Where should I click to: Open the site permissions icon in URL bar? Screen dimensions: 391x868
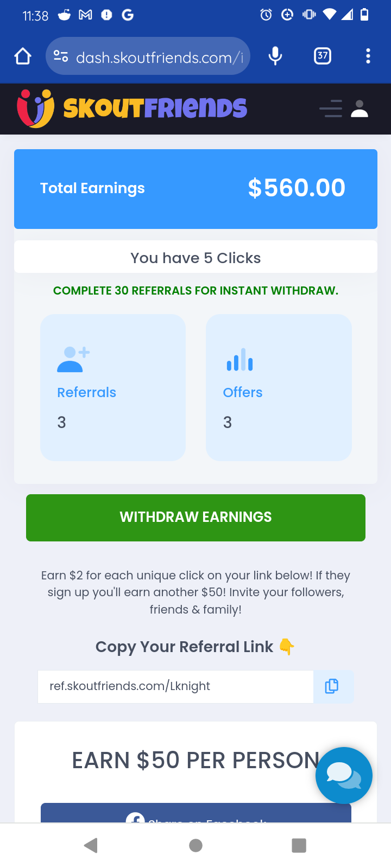click(x=60, y=55)
